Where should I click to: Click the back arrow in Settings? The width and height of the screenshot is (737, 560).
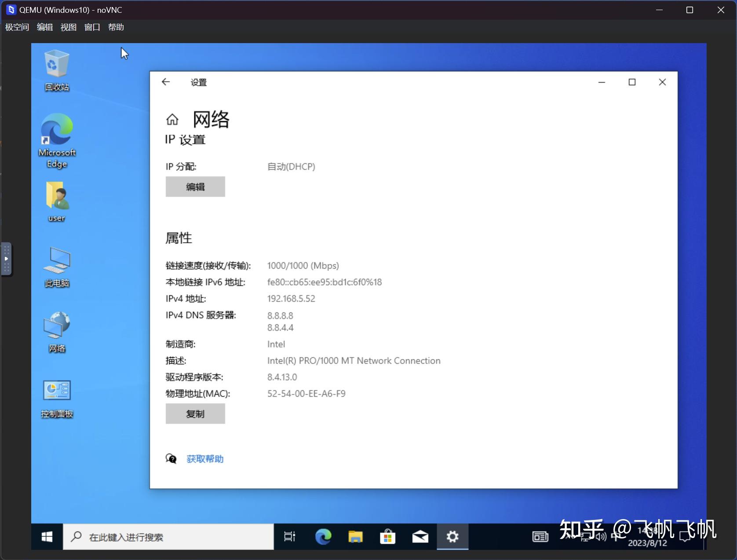pos(166,82)
